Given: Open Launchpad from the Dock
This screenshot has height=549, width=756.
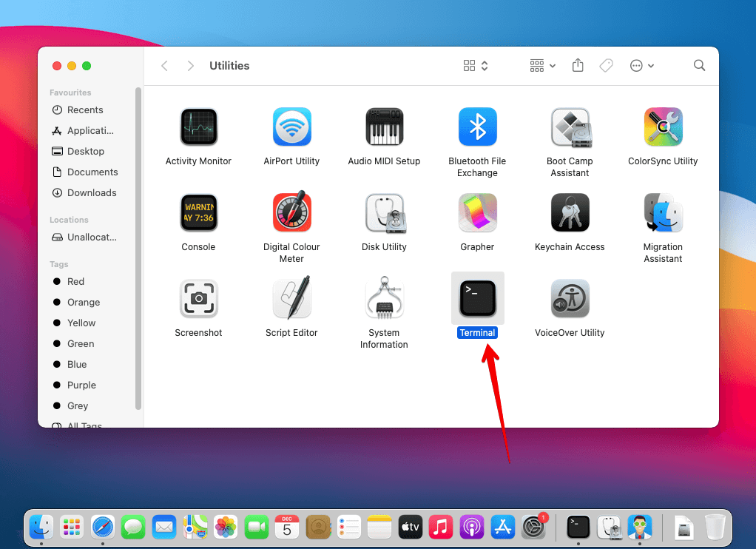Looking at the screenshot, I should pyautogui.click(x=72, y=527).
